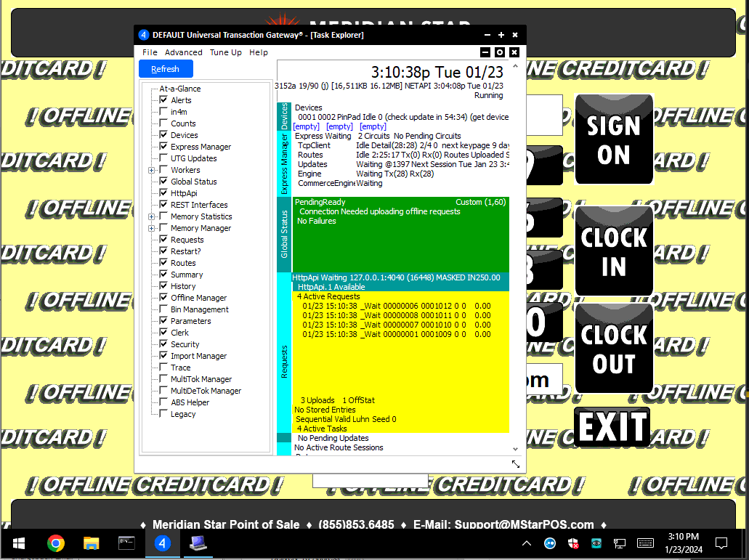This screenshot has height=560, width=749.
Task: Open Google Chrome from the taskbar
Action: click(55, 543)
